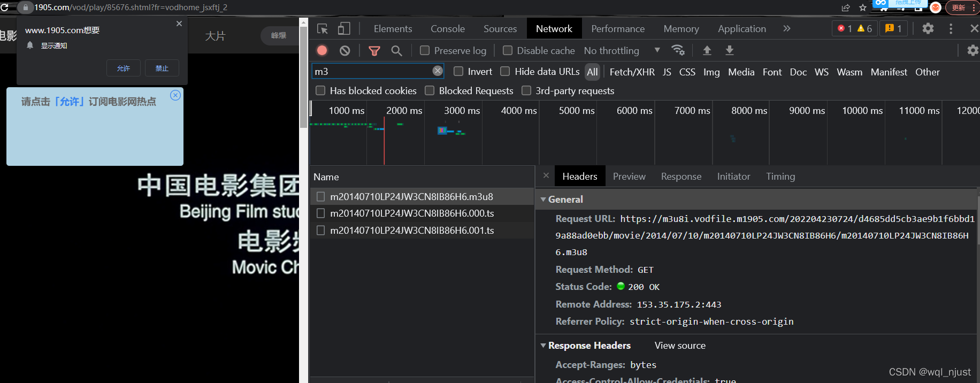The width and height of the screenshot is (980, 383).
Task: Close the DevTools panel
Action: (974, 28)
